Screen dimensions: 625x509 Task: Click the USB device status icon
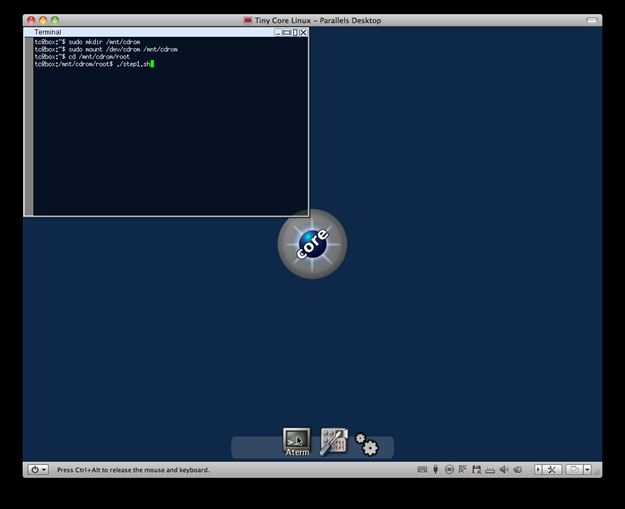[436, 470]
